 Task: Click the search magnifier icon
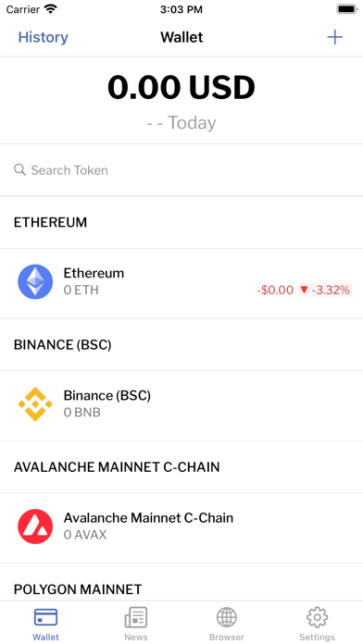(x=19, y=169)
